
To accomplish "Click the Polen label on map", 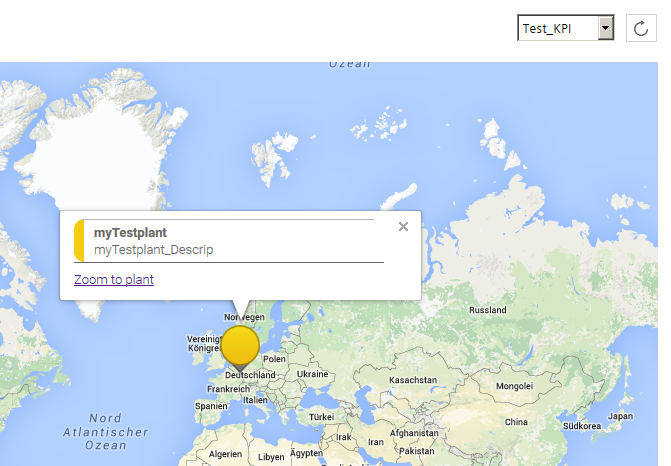I will click(x=274, y=359).
